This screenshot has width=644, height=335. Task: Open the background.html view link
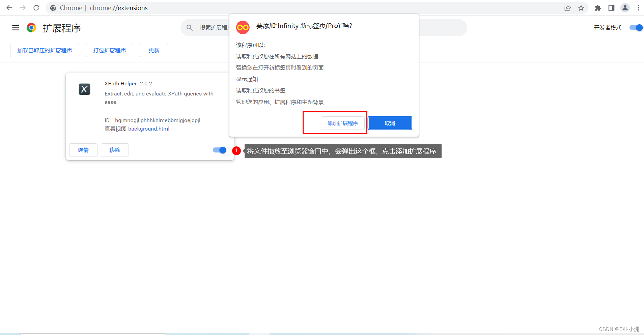[x=149, y=129]
